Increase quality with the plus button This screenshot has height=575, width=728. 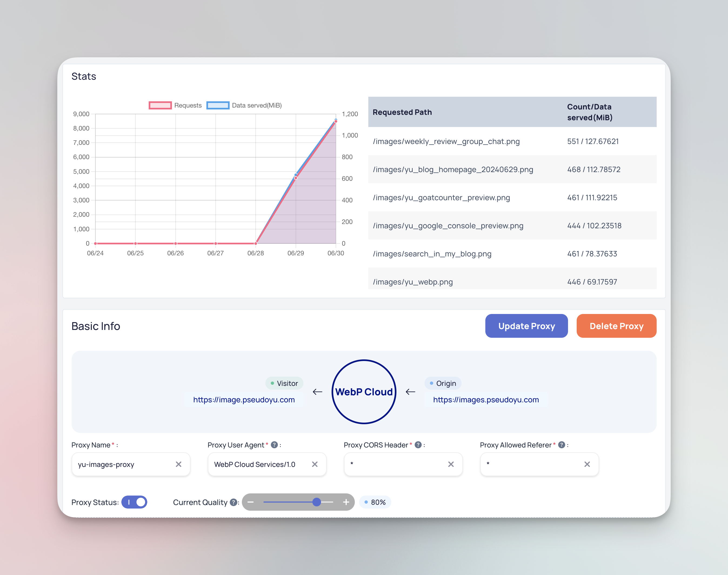[346, 502]
